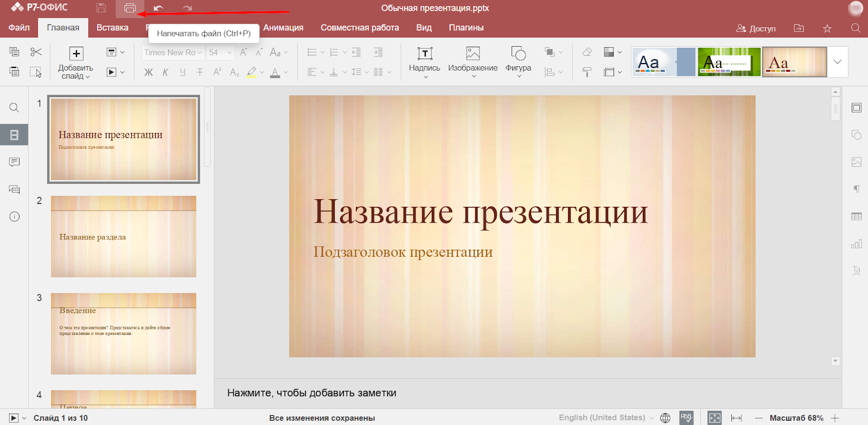
Task: Open the Совместная работа tab
Action: pyautogui.click(x=360, y=28)
